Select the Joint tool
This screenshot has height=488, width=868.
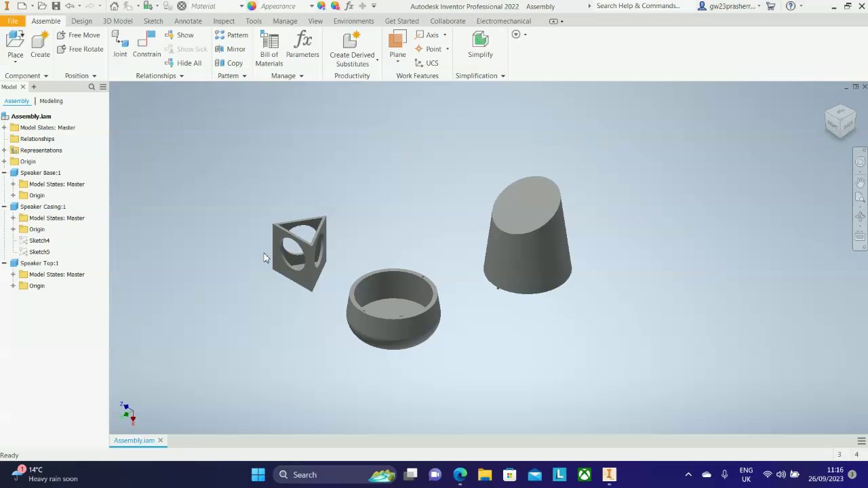click(x=120, y=42)
